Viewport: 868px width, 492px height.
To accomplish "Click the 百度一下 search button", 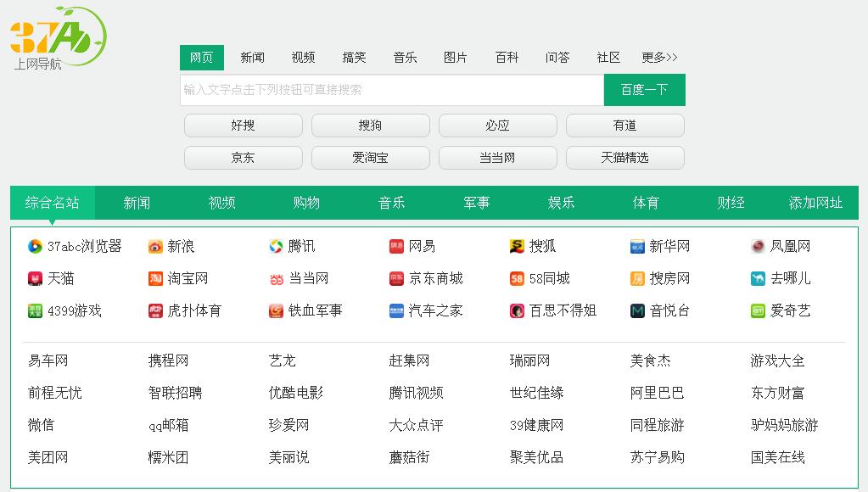I will 644,90.
